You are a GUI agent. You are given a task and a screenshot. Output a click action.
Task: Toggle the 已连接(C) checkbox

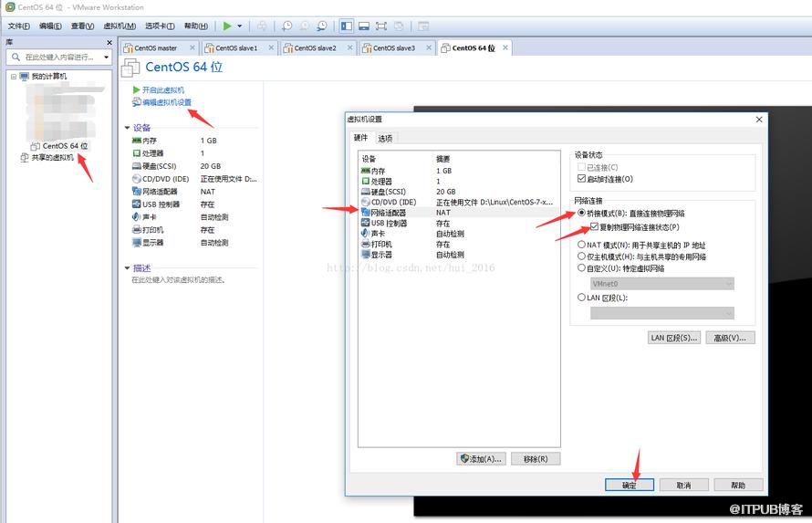pos(581,167)
